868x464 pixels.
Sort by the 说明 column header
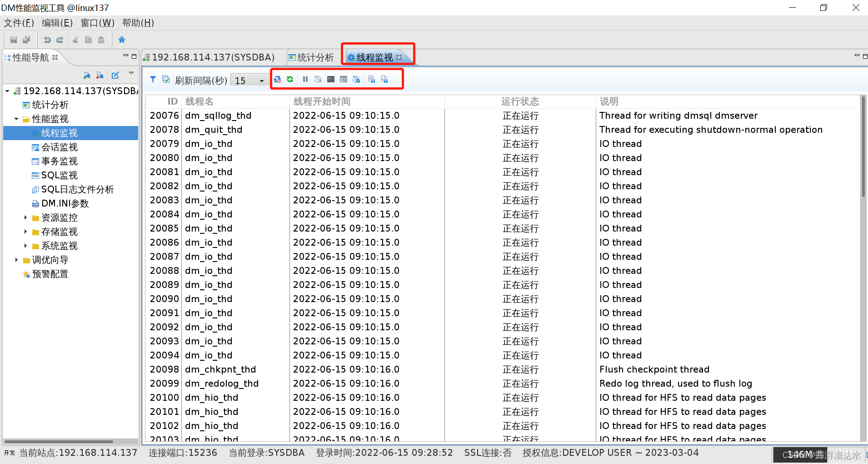pyautogui.click(x=728, y=101)
